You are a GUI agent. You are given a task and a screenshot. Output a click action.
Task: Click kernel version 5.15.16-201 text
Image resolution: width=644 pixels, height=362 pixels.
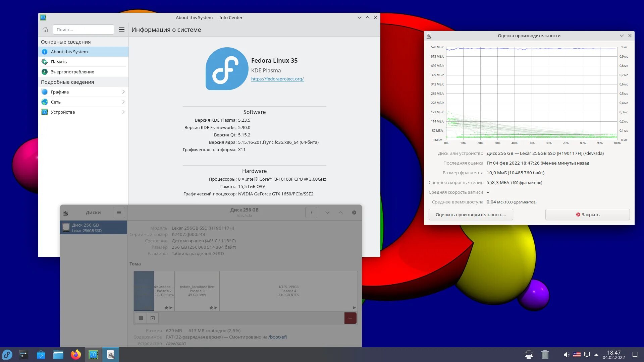tap(278, 142)
